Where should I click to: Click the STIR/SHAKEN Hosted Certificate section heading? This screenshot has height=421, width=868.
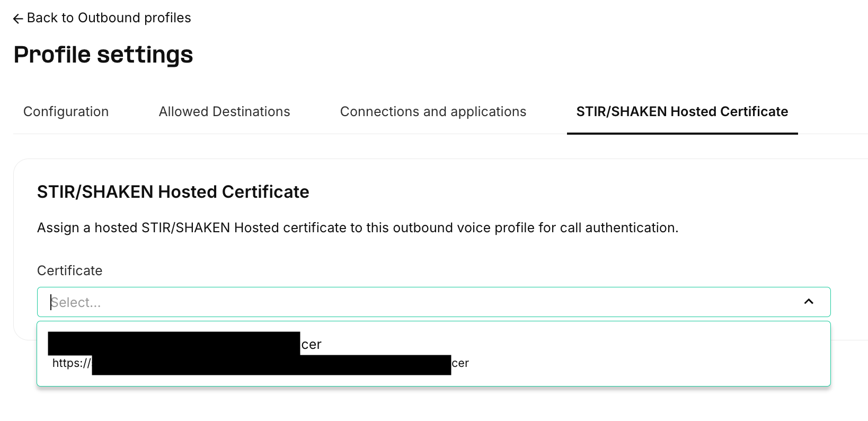[x=173, y=192]
